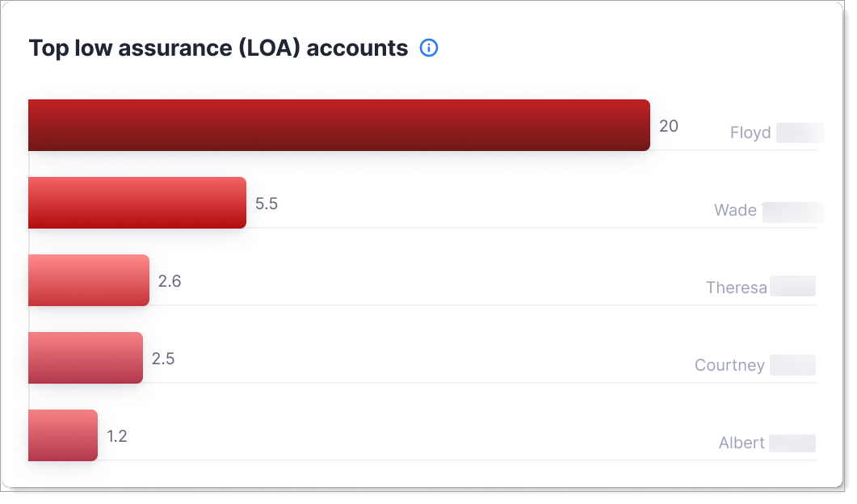Select the dark red bar for Floyd
The width and height of the screenshot is (857, 504).
click(x=339, y=125)
